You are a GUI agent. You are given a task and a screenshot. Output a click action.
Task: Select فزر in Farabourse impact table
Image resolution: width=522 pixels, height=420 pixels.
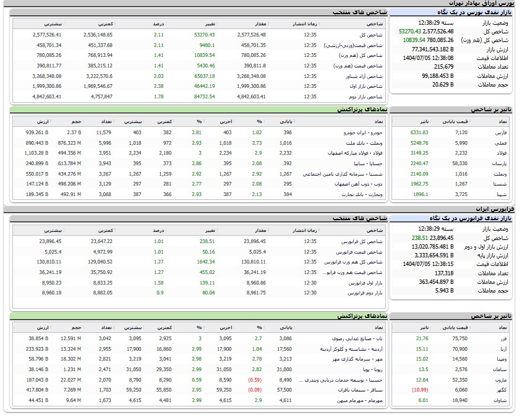click(504, 338)
